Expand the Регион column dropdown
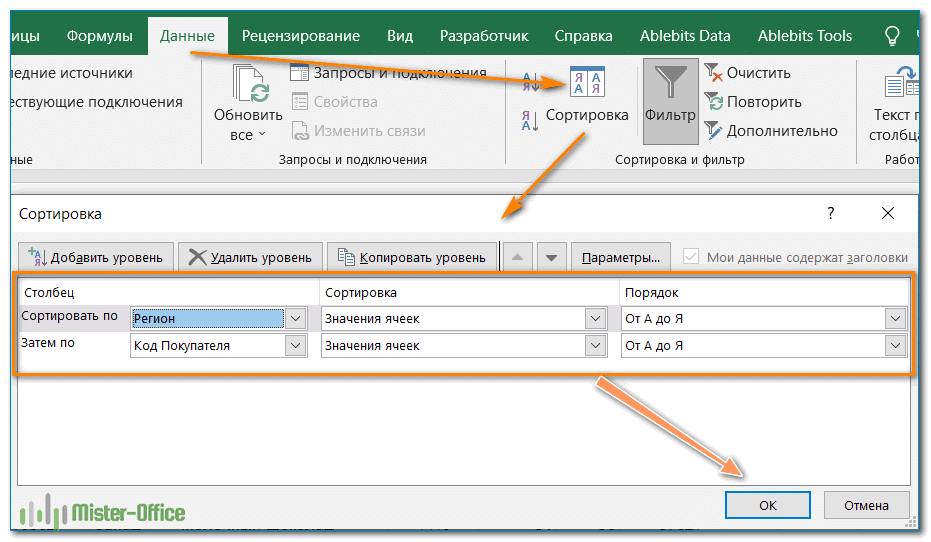 point(295,318)
